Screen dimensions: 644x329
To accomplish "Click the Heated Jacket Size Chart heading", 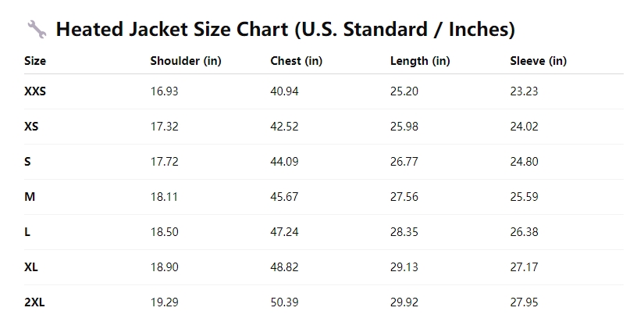I will pyautogui.click(x=285, y=30).
